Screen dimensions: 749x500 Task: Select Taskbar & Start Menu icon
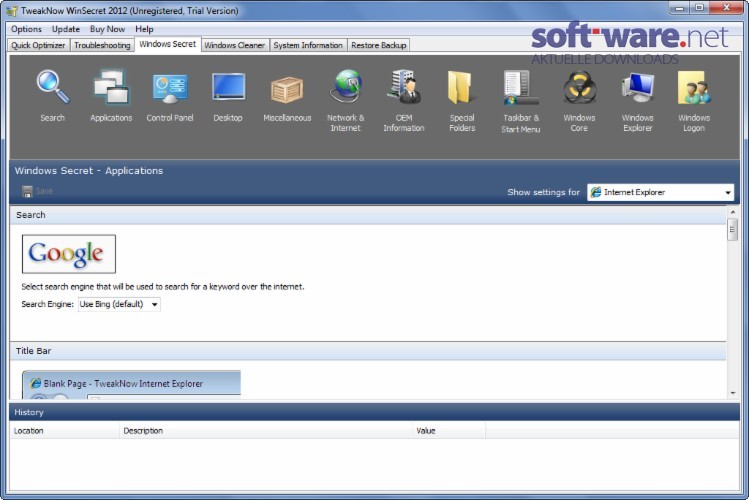(521, 87)
